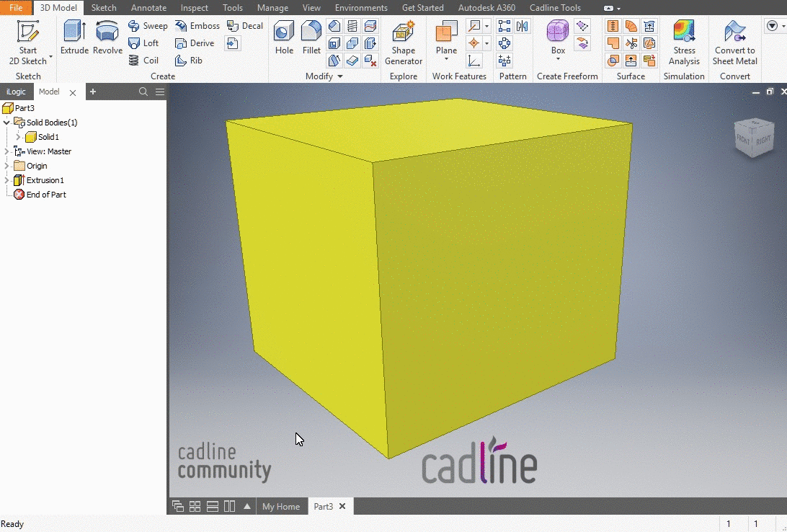Collapse the Solid Bodies(1) node

click(x=6, y=123)
